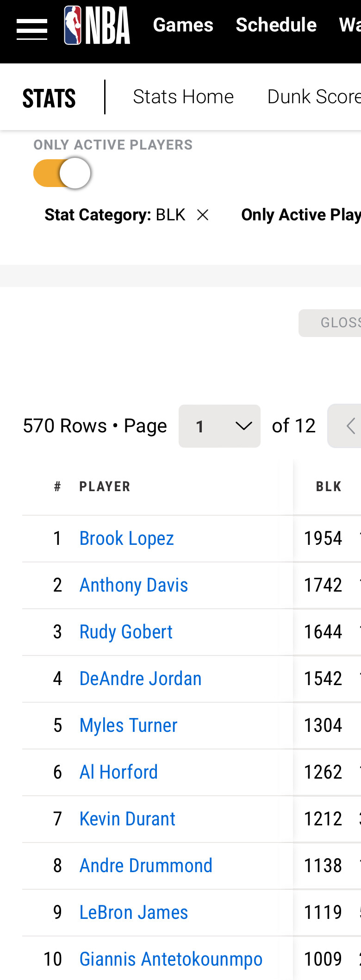
Task: Open the hamburger navigation menu
Action: click(32, 30)
